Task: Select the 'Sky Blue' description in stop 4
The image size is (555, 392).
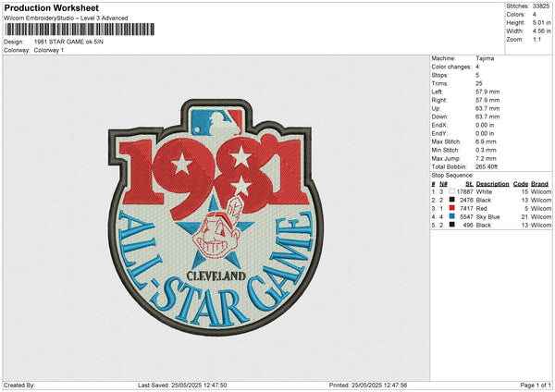Action: [487, 217]
